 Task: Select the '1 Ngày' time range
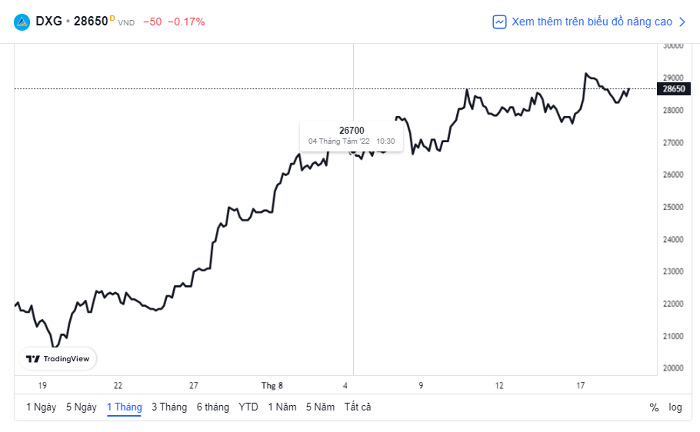coord(41,407)
